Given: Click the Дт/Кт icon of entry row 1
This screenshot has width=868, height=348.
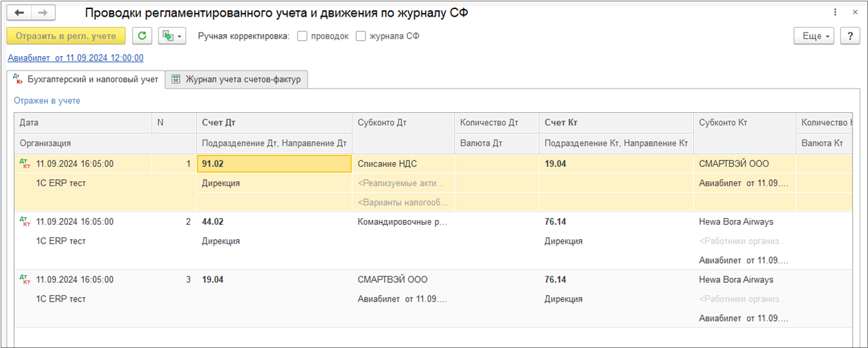Looking at the screenshot, I should 26,164.
